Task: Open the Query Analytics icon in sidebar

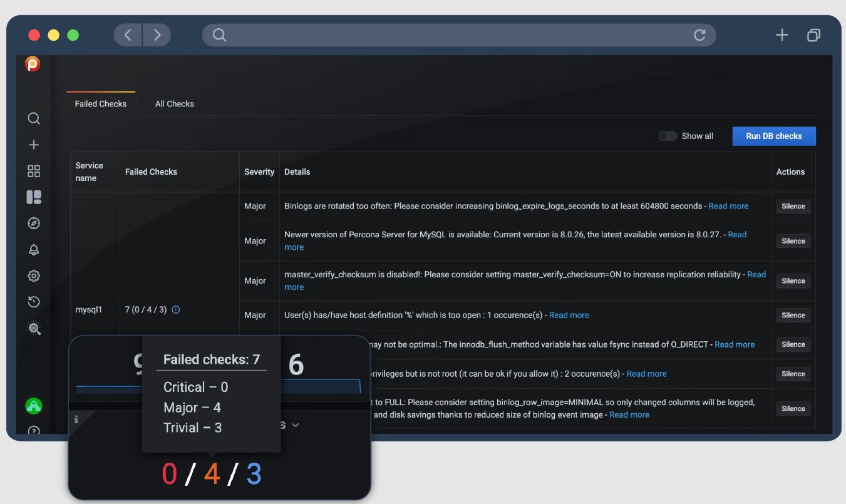Action: pos(34,327)
